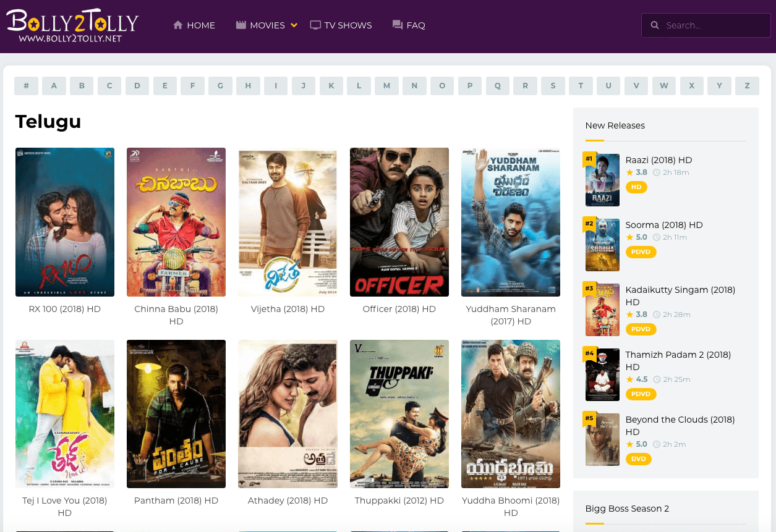Click the Yuddham Sharanam (2017) HD title
Viewport: 776px width, 532px height.
tap(511, 315)
